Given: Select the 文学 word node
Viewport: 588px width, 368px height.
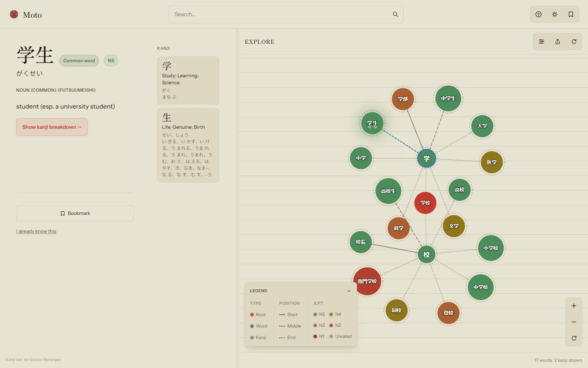Looking at the screenshot, I should [454, 226].
